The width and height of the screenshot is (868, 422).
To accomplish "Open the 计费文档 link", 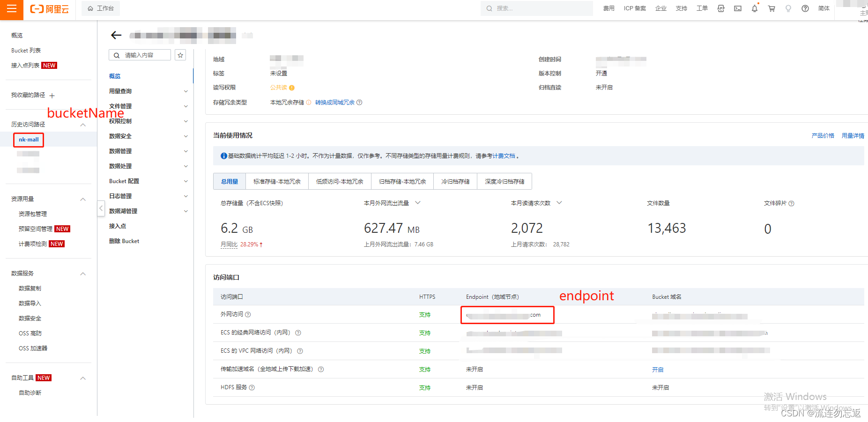I will pyautogui.click(x=504, y=156).
